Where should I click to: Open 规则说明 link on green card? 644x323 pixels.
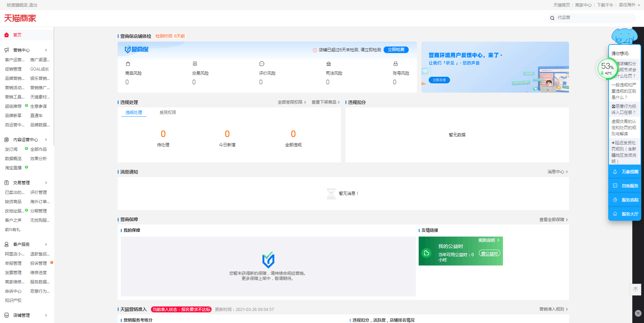489,240
